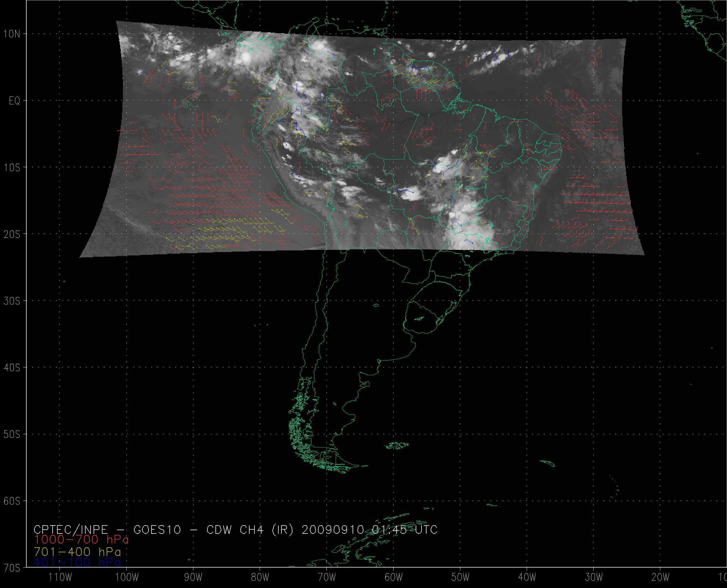Image resolution: width=727 pixels, height=588 pixels.
Task: Click the 60S latitude label
Action: pos(12,501)
